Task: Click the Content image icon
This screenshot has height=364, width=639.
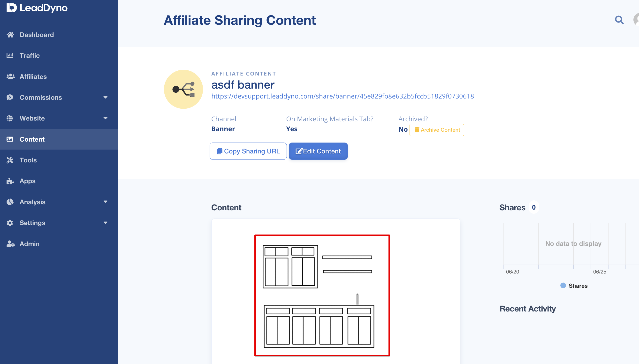Action: [10, 139]
